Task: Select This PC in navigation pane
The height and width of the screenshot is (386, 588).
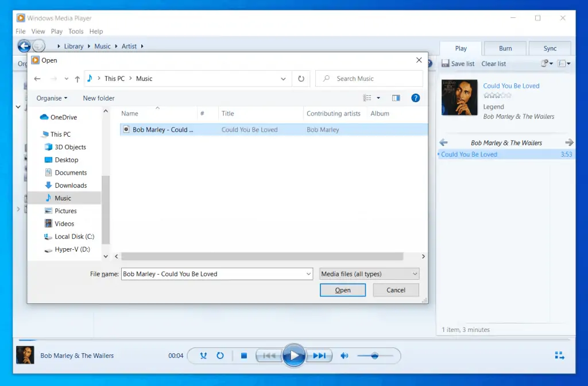Action: 56,134
